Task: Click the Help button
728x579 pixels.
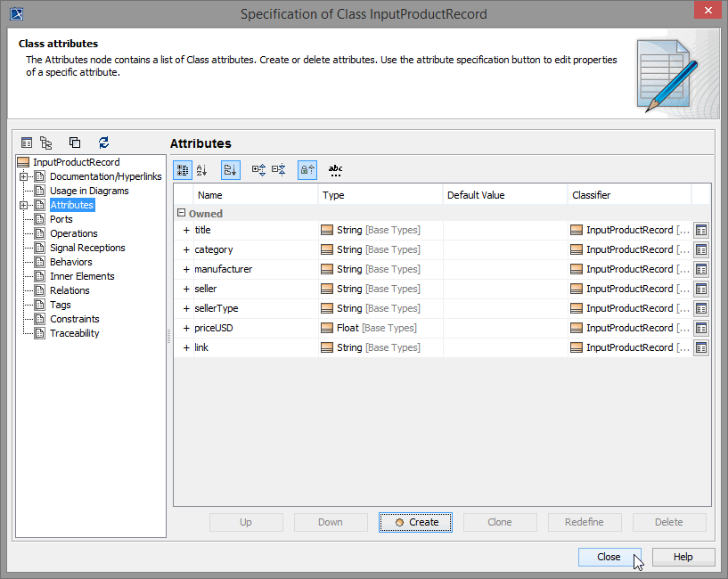Action: [x=683, y=557]
